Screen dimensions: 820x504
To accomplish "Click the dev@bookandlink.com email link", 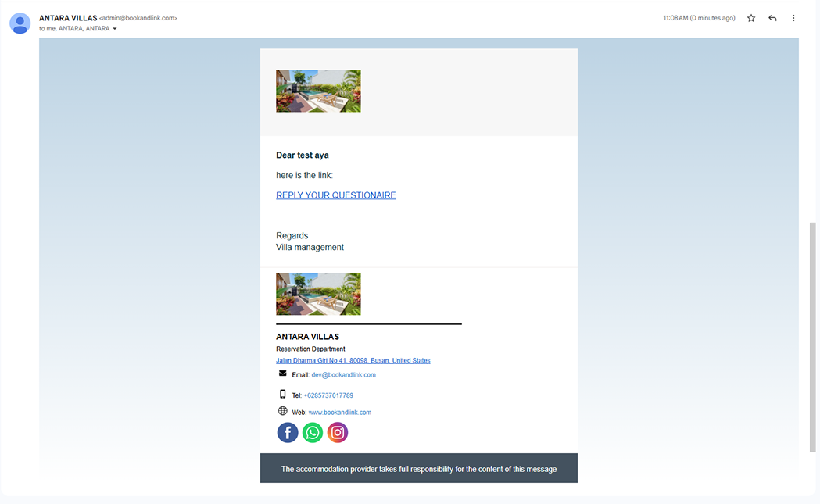I will coord(344,375).
